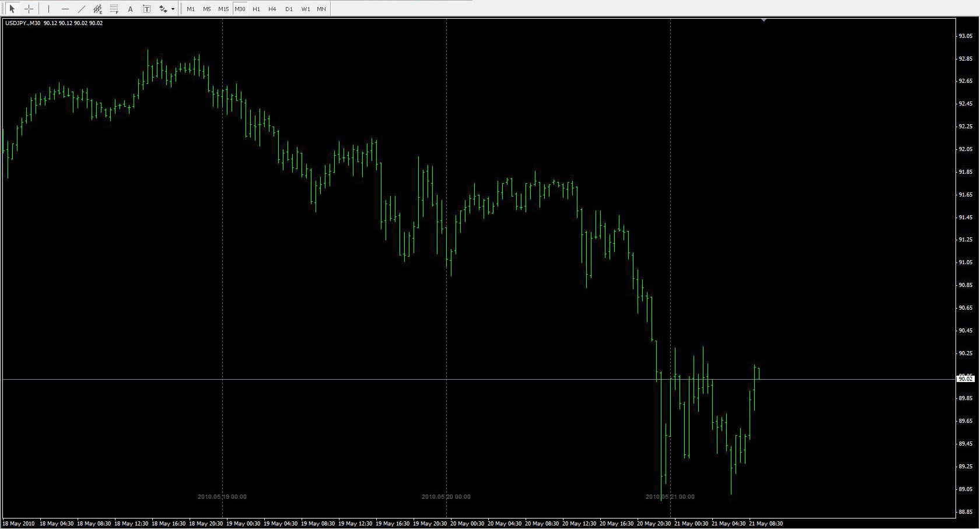Set chart period to D1
980x529 pixels.
tap(289, 9)
